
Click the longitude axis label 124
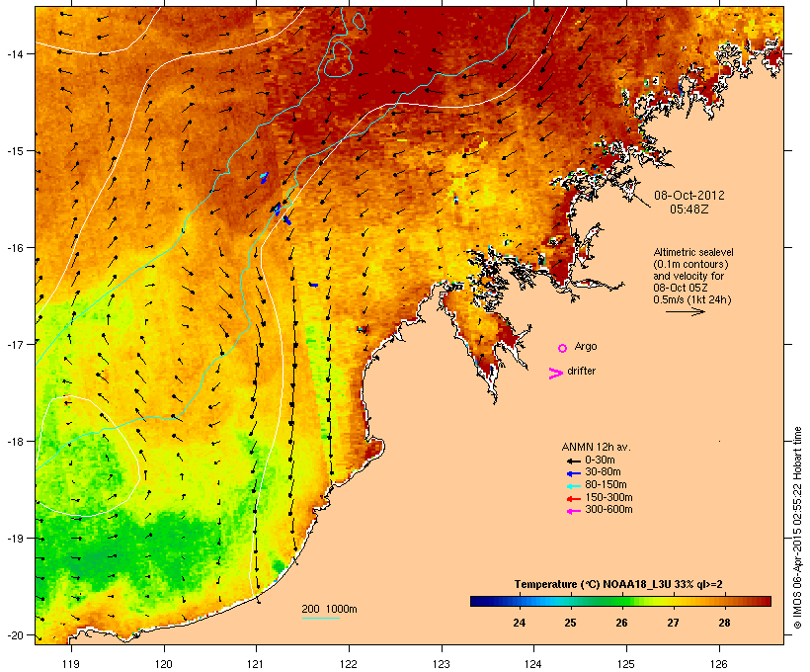pyautogui.click(x=533, y=664)
